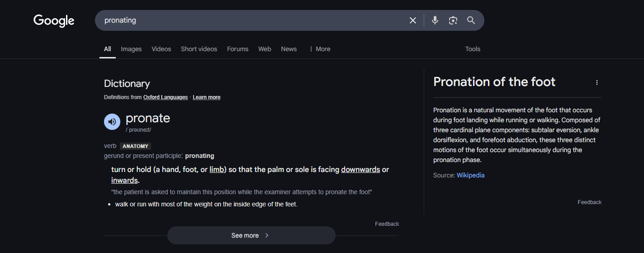The width and height of the screenshot is (644, 253).
Task: Open options menu for Pronation of the foot
Action: [x=597, y=82]
